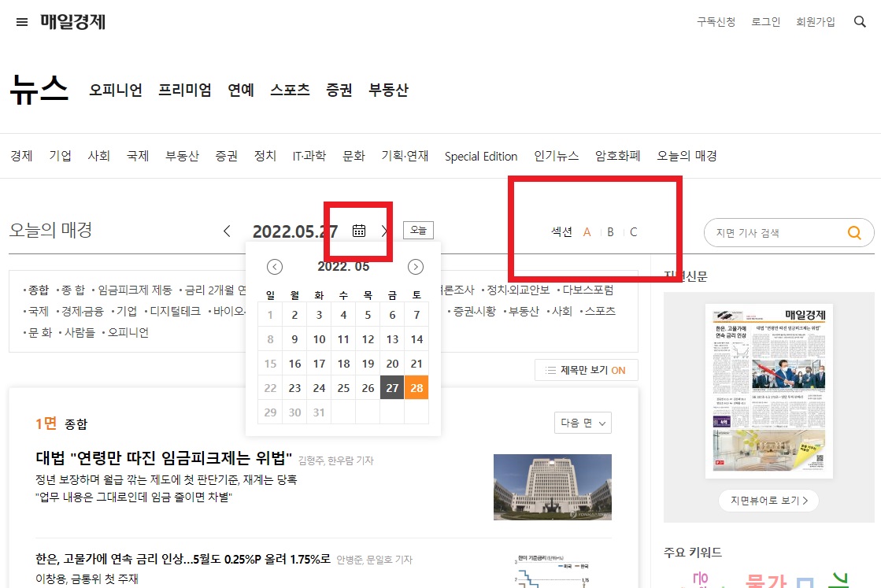The width and height of the screenshot is (881, 588).
Task: Select 섹션 B
Action: pyautogui.click(x=610, y=231)
